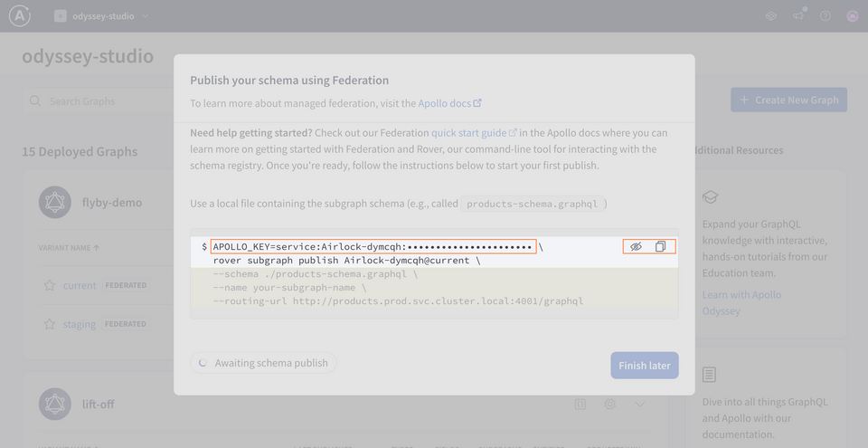
Task: Open the lift-off graph
Action: (x=98, y=405)
